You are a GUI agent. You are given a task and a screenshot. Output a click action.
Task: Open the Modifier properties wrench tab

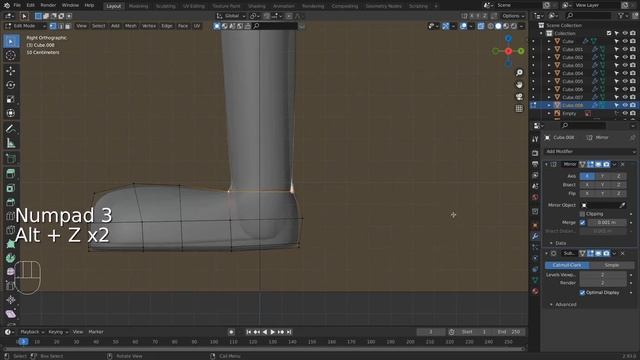tap(535, 236)
